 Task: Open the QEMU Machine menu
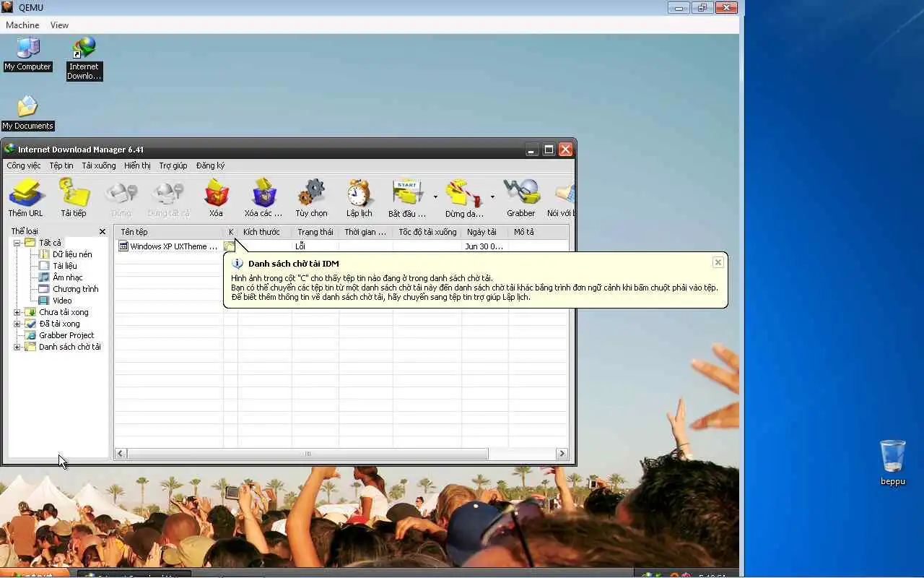22,25
